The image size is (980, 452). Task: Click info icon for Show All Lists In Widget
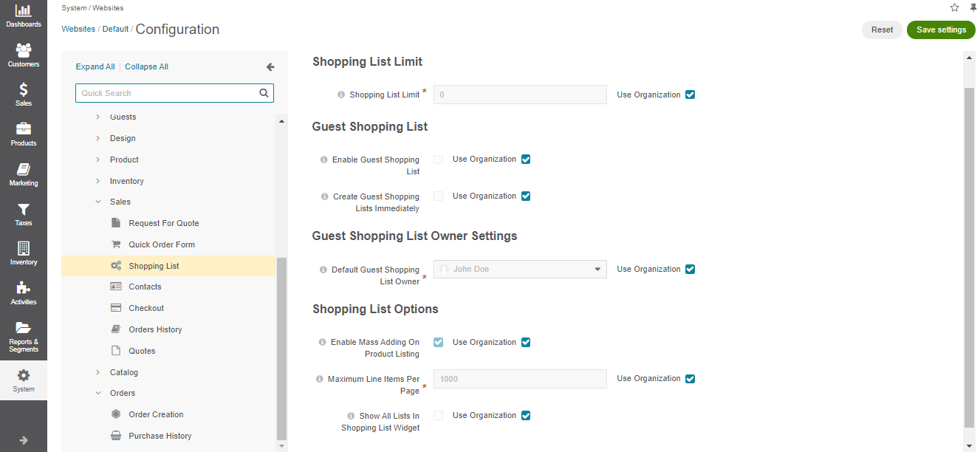tap(352, 416)
